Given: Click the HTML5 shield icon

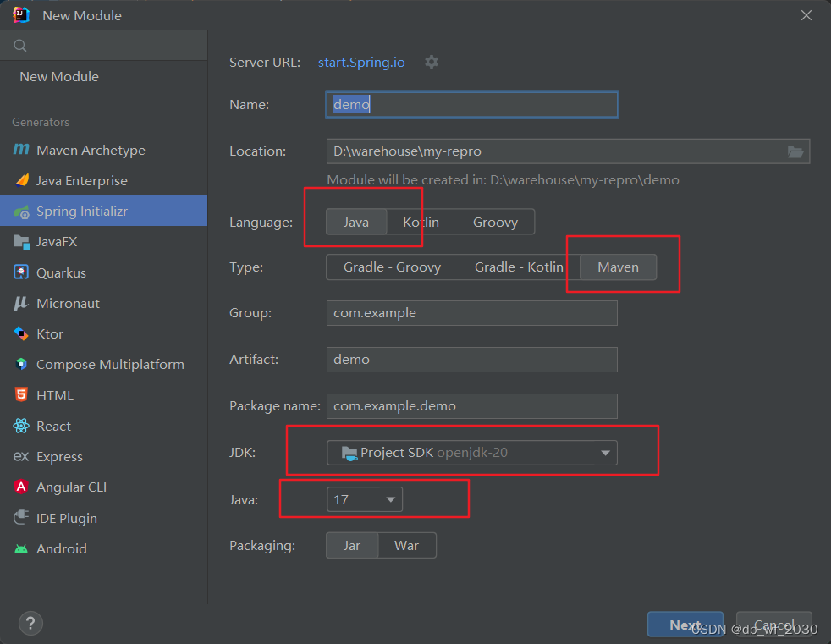Looking at the screenshot, I should [21, 395].
